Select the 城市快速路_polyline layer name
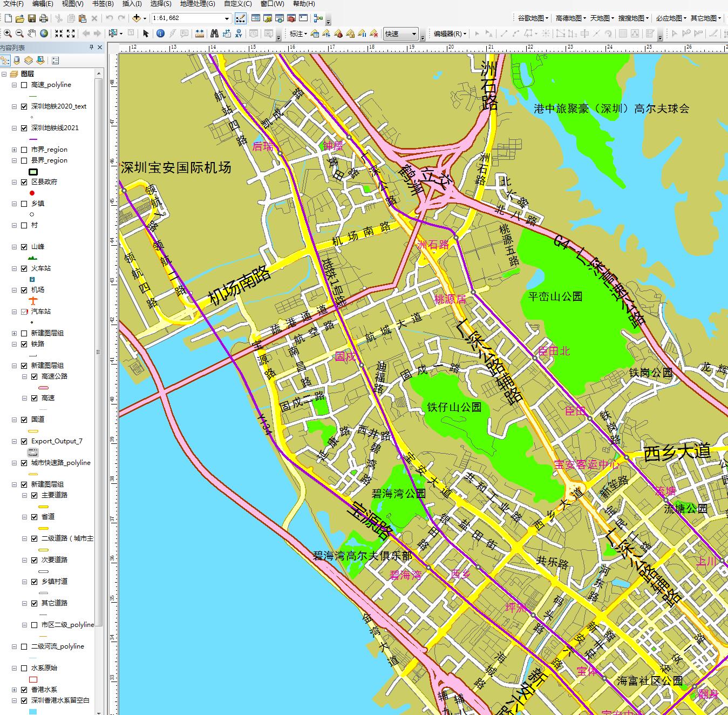Screen dimensions: 728x715 click(x=60, y=463)
